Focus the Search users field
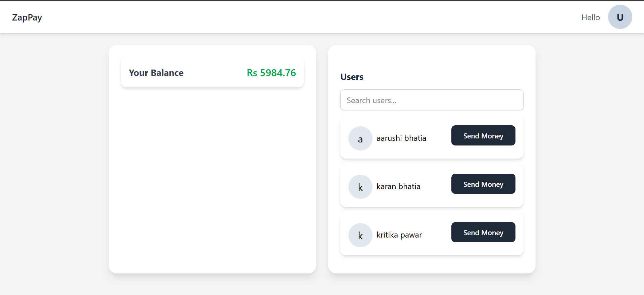The height and width of the screenshot is (295, 644). (x=432, y=100)
